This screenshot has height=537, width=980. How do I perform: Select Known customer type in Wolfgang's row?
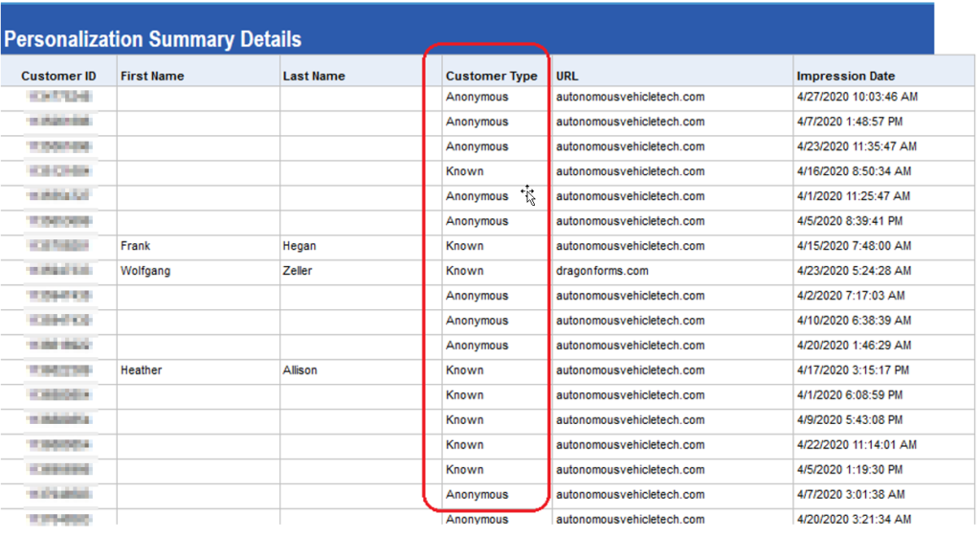click(465, 271)
